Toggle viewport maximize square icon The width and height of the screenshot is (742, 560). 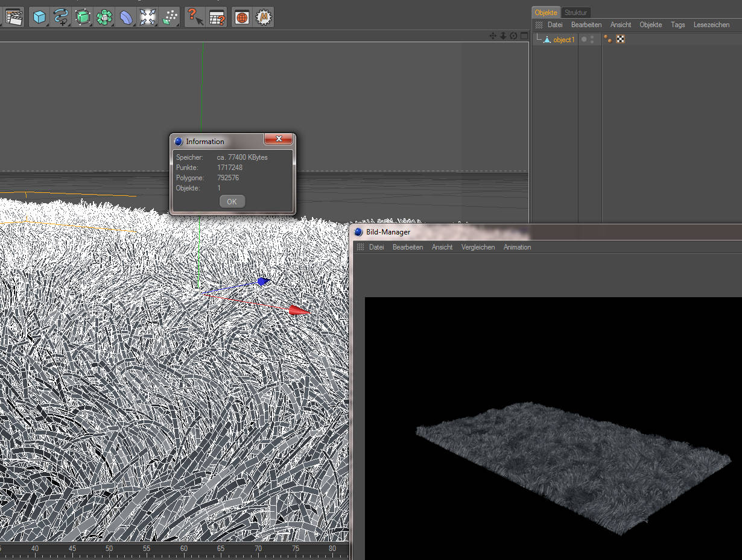pos(524,36)
